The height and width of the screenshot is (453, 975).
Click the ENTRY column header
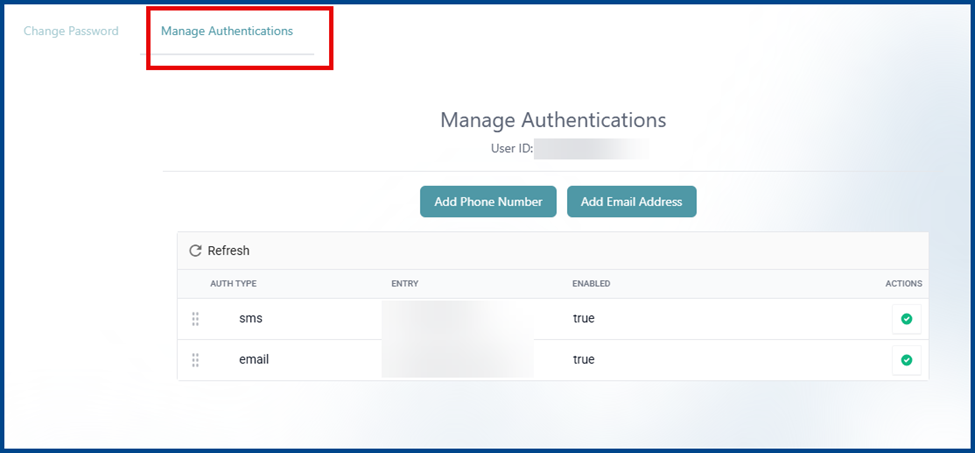coord(404,284)
